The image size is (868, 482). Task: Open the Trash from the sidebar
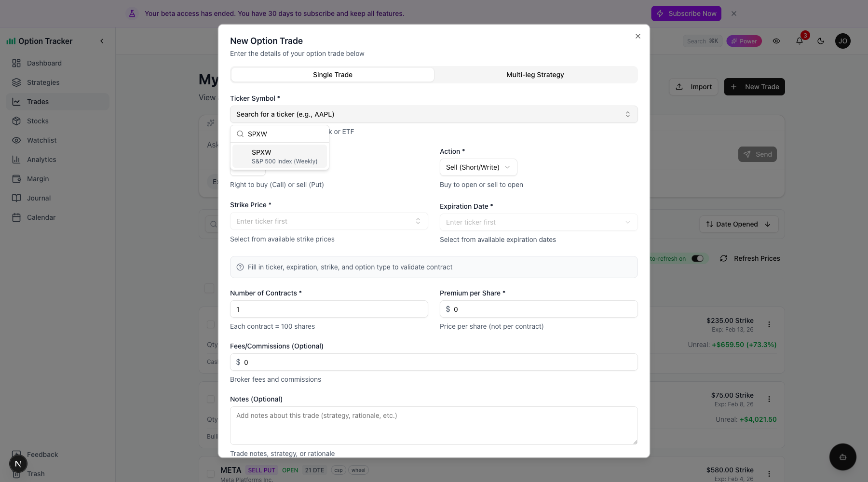36,474
